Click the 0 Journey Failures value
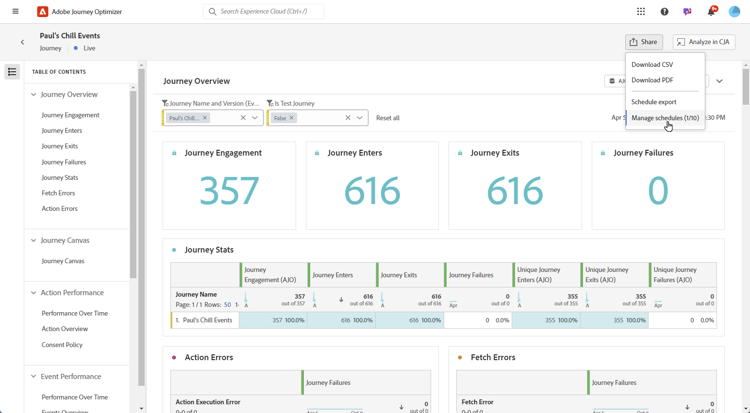Screen dimensions: 750x413 [658, 190]
